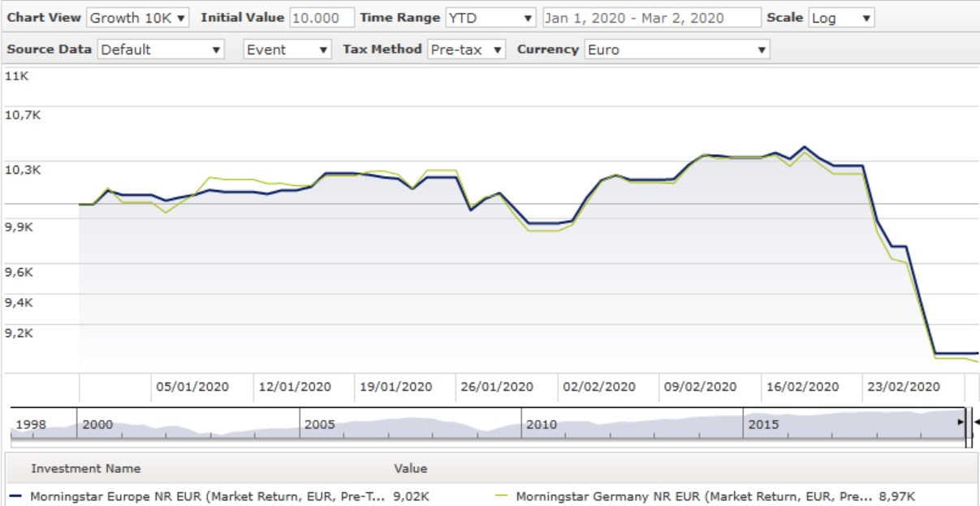980x506 pixels.
Task: Click the Initial Value input field
Action: [x=322, y=18]
